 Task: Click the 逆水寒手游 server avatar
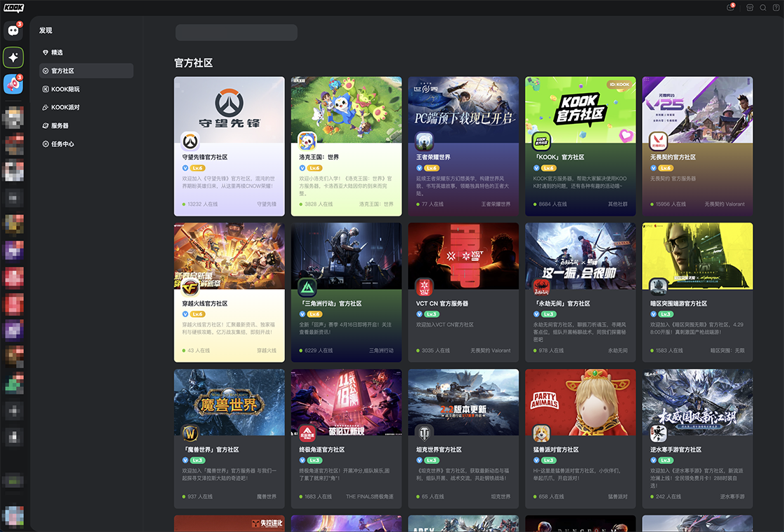(658, 434)
